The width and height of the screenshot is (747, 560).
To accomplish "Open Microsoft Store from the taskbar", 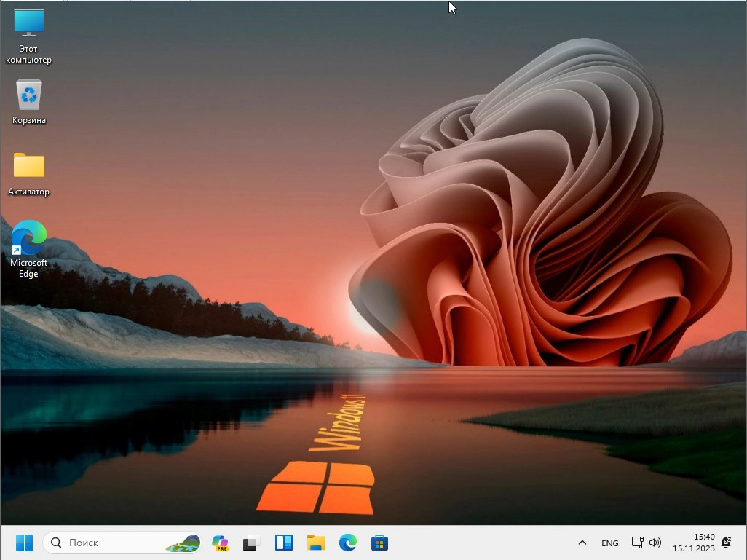I will click(x=380, y=543).
